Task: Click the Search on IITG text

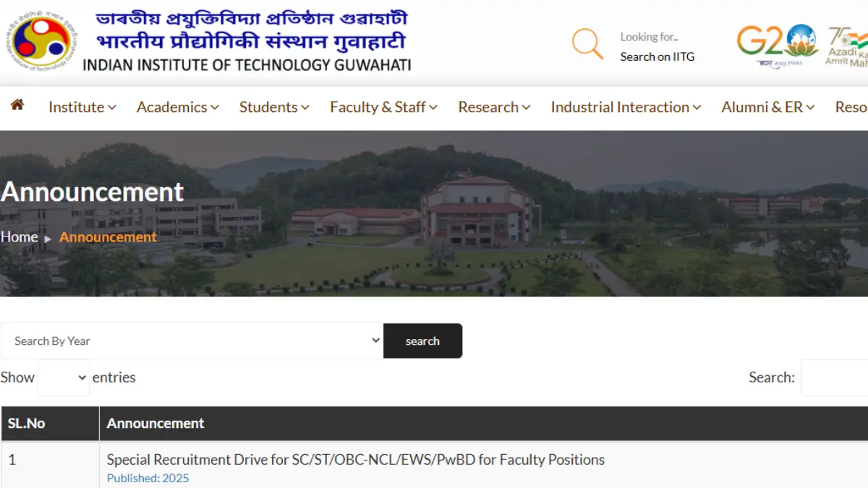Action: coord(657,56)
